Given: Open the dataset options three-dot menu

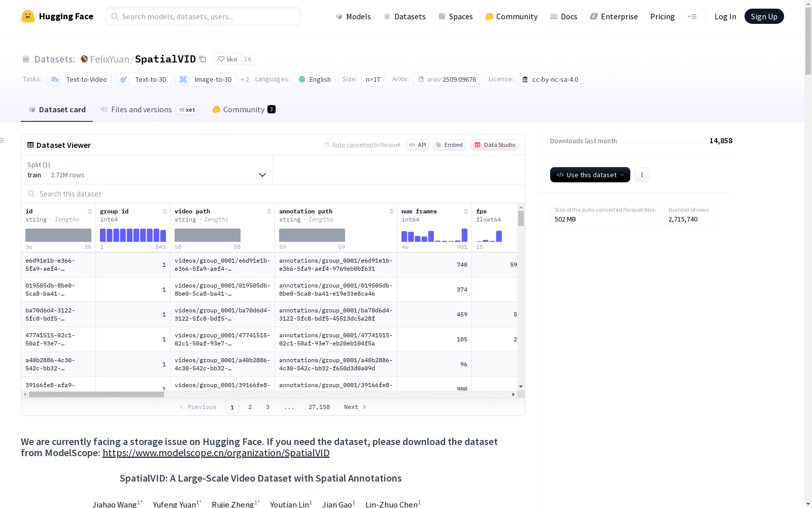Looking at the screenshot, I should pyautogui.click(x=642, y=175).
